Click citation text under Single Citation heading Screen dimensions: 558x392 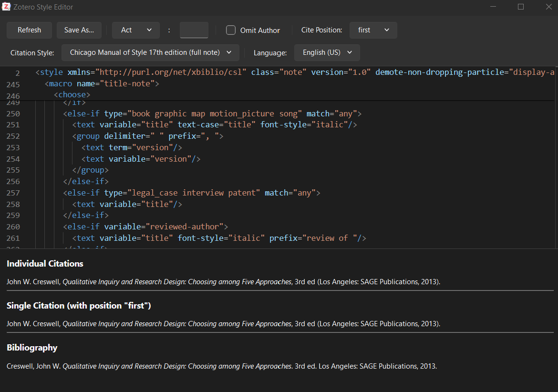click(224, 324)
